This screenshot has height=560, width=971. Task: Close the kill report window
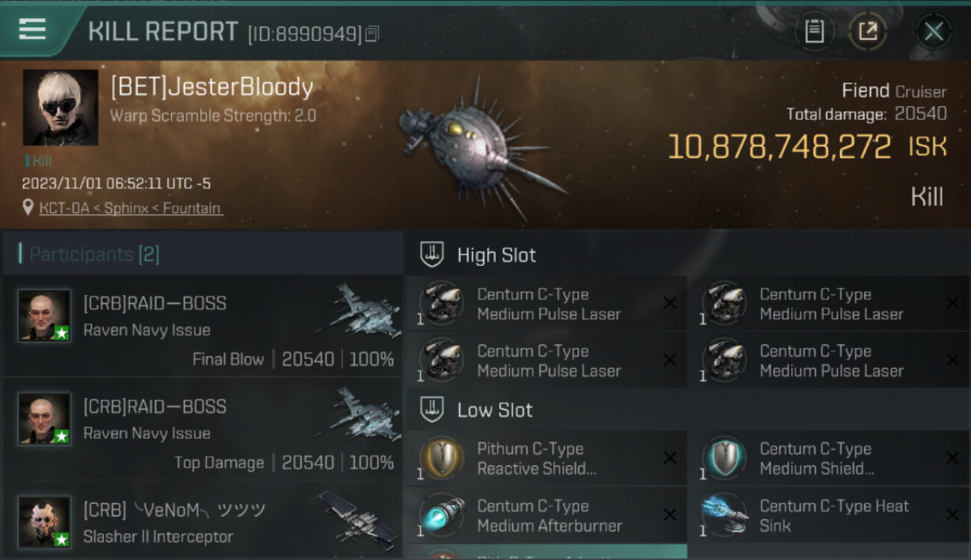point(933,31)
